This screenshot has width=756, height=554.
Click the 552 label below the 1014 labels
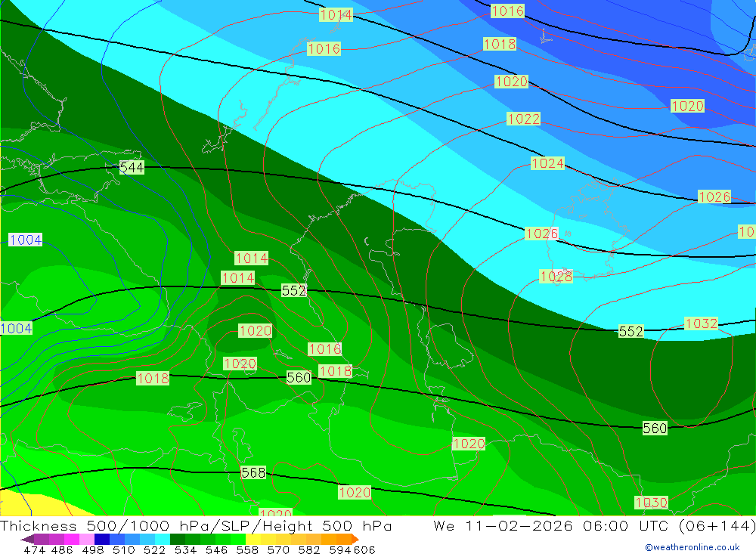coord(293,290)
